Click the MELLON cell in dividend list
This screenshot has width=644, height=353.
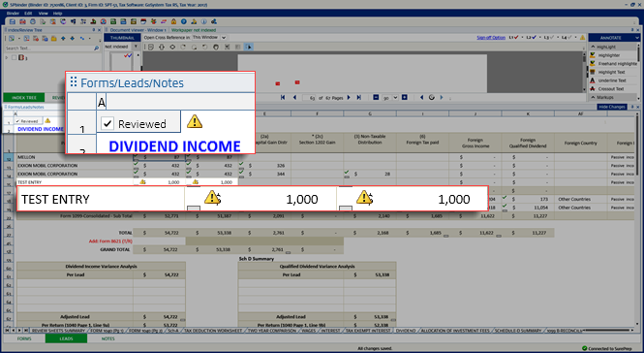pos(75,157)
